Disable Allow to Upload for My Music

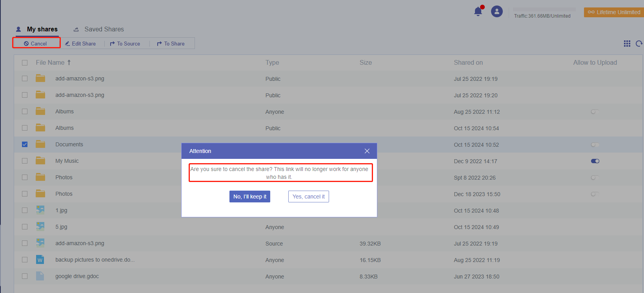[595, 161]
